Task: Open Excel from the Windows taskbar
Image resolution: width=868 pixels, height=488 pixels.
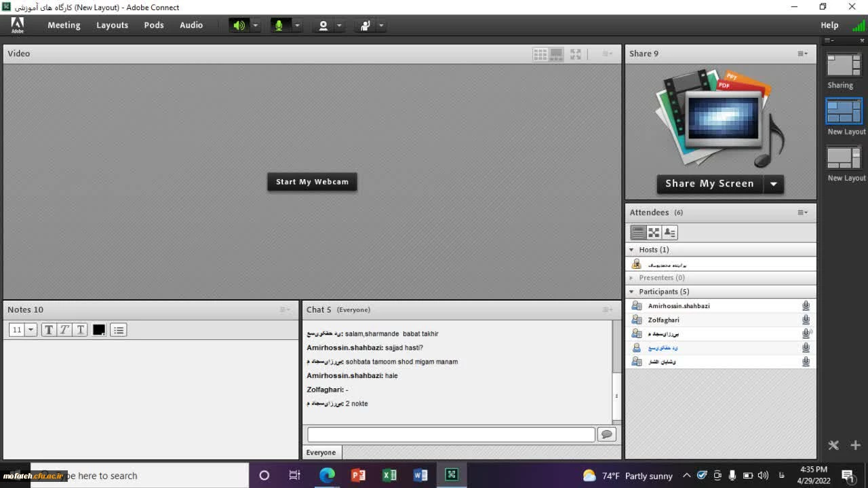Action: point(389,475)
